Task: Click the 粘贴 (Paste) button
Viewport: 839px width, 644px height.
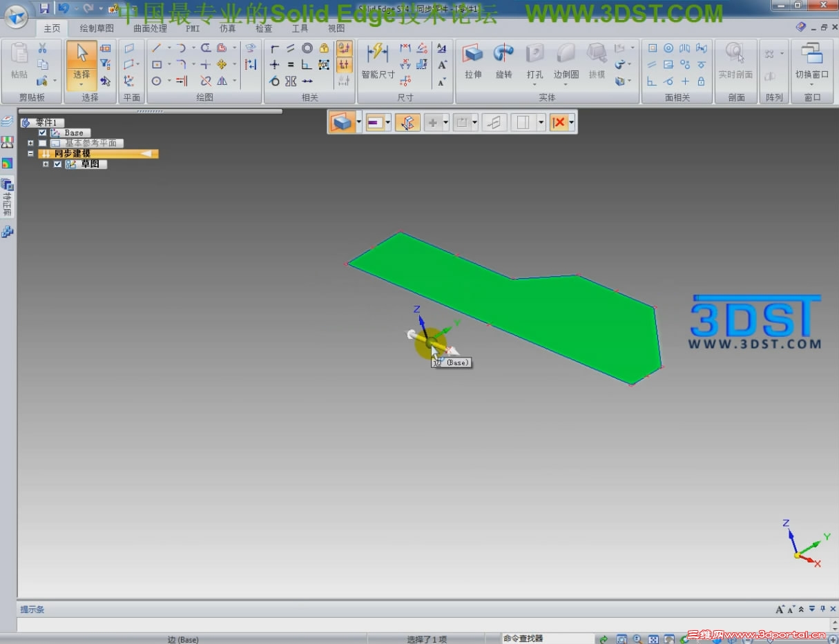Action: [x=19, y=60]
